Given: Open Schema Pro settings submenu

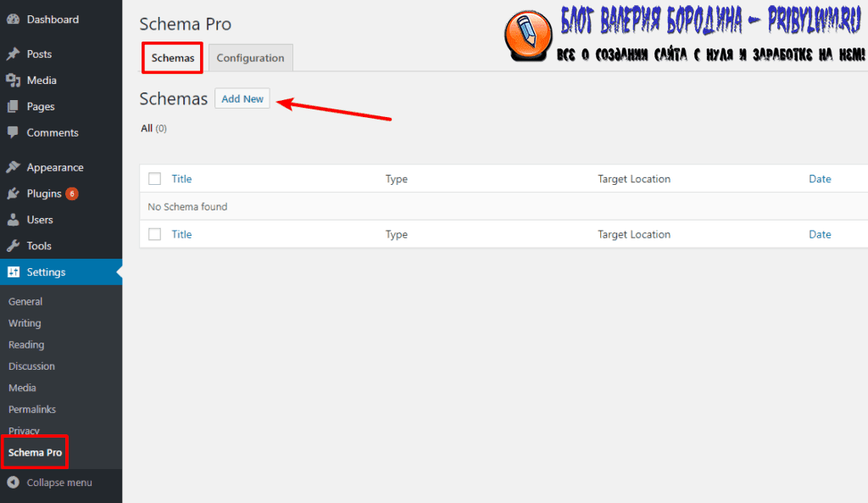Looking at the screenshot, I should tap(35, 453).
